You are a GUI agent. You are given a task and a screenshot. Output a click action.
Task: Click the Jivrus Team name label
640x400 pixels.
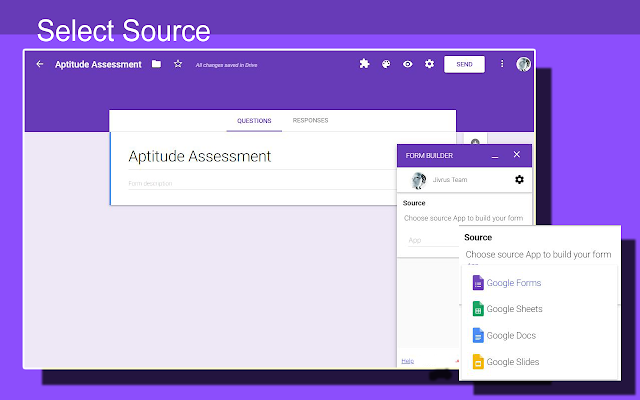pyautogui.click(x=450, y=180)
